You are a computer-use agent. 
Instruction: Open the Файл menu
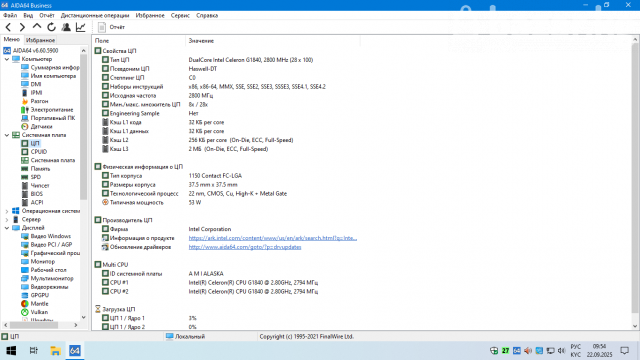click(x=10, y=16)
